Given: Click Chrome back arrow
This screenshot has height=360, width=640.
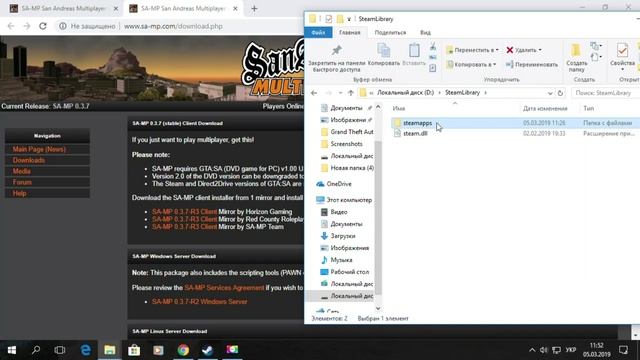Looking at the screenshot, I should click(x=11, y=26).
